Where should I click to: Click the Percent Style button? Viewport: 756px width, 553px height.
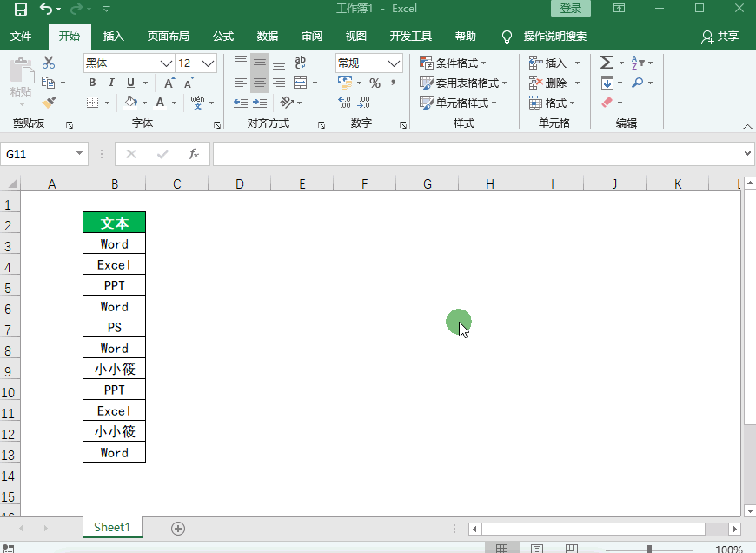tap(375, 83)
